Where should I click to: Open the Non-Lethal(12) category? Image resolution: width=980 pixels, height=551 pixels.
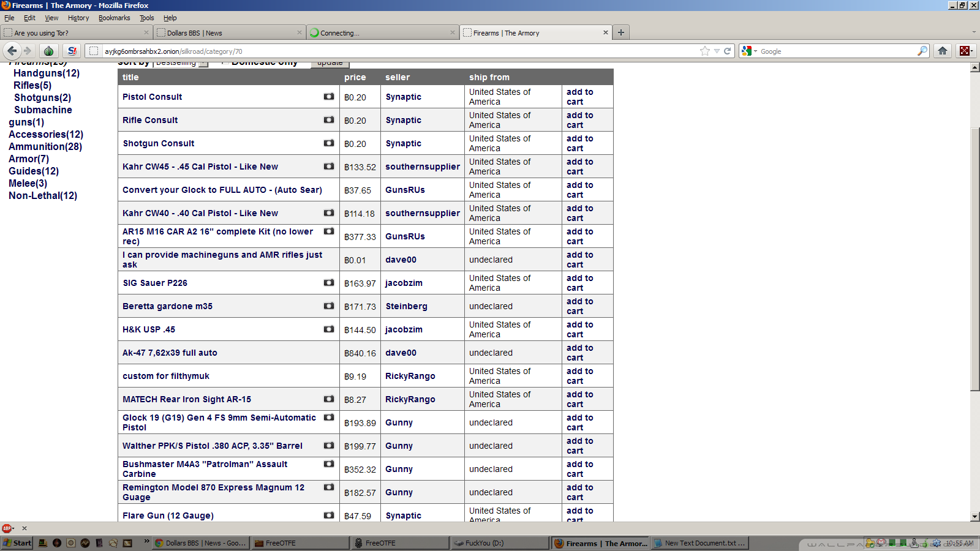43,195
